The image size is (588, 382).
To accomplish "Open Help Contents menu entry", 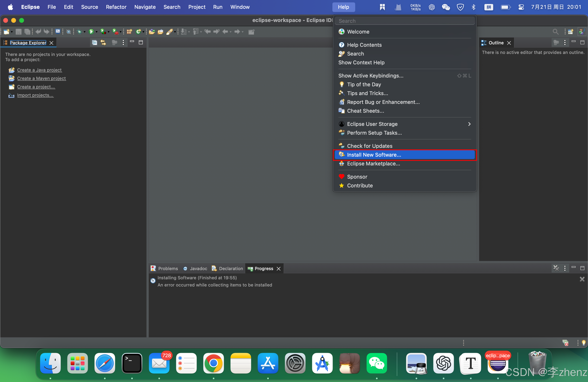I will [404, 45].
